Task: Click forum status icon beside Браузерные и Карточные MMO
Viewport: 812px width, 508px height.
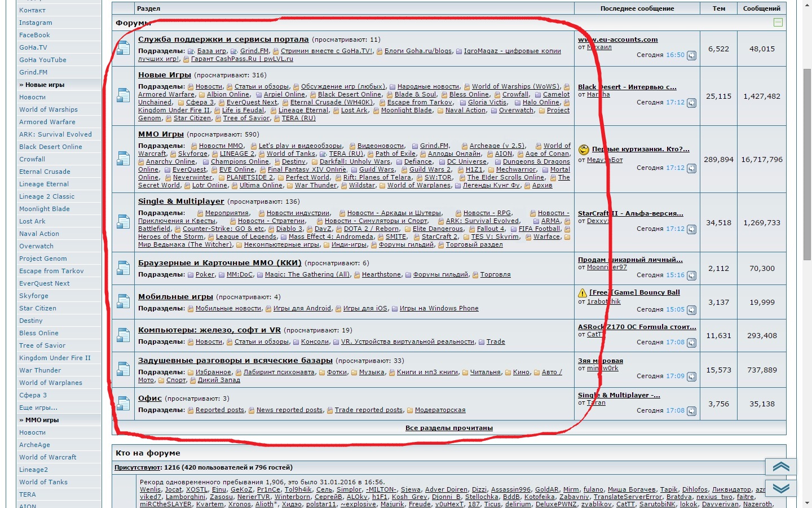Action: (x=123, y=268)
